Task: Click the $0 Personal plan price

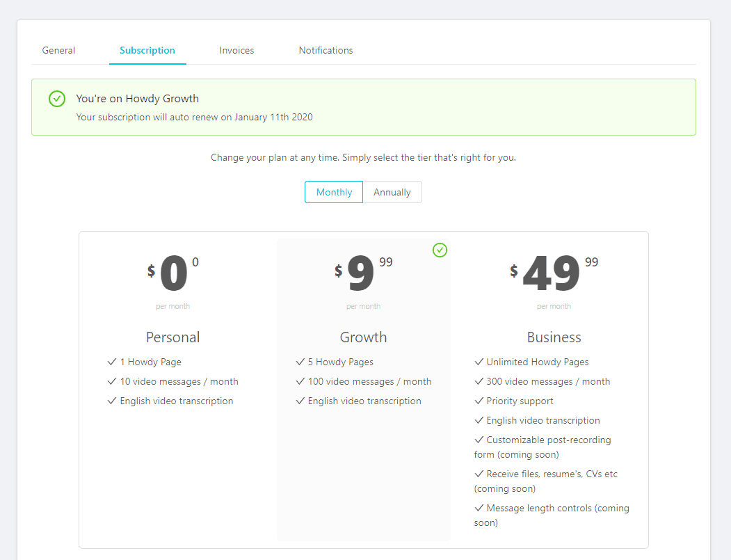Action: click(x=173, y=273)
